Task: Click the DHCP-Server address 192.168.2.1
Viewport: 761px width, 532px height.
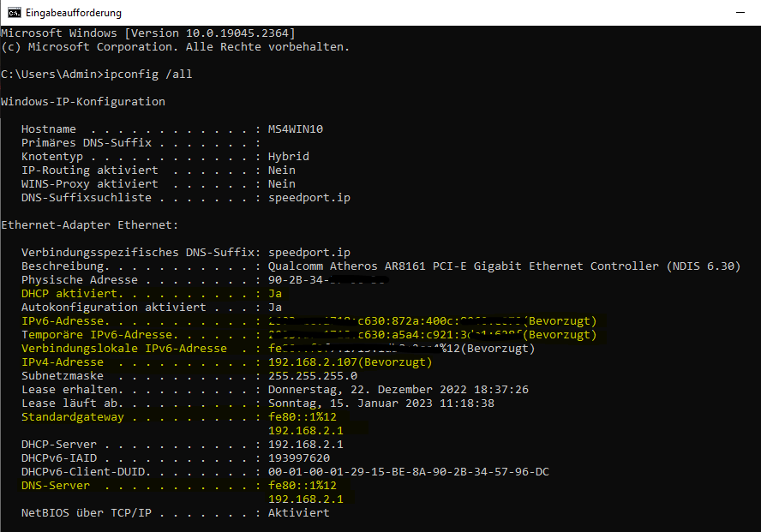Action: (306, 445)
